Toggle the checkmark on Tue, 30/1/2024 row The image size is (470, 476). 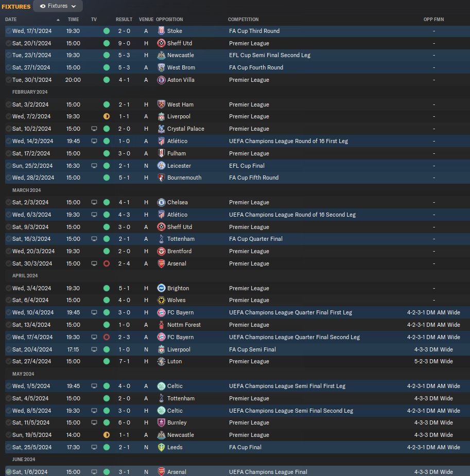(9, 80)
